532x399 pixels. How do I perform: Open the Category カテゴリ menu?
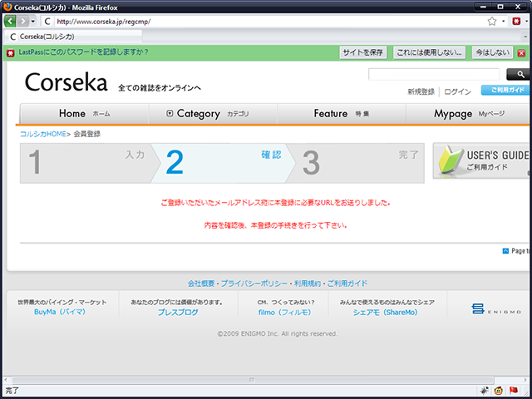213,114
